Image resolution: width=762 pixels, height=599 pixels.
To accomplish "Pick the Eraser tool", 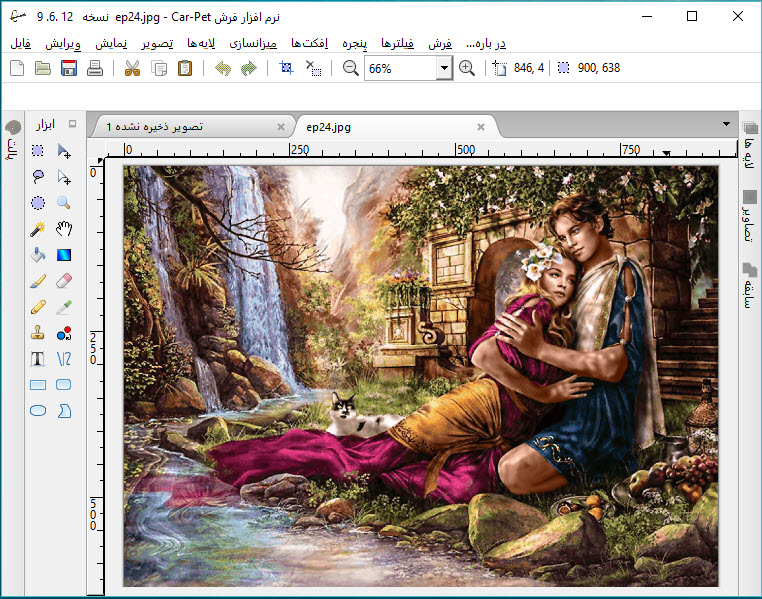I will click(64, 281).
